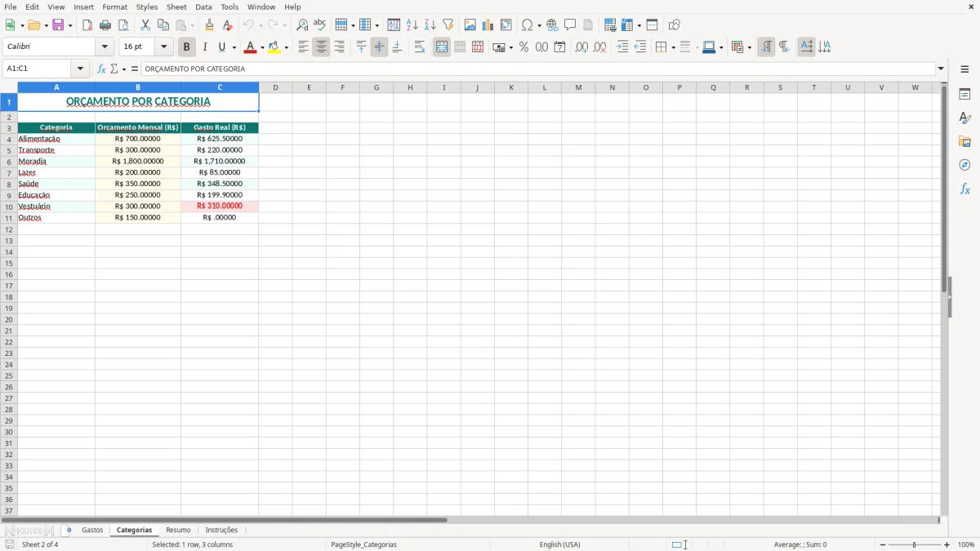Open the Paste options dropdown arrow
The image size is (980, 551).
tap(194, 25)
